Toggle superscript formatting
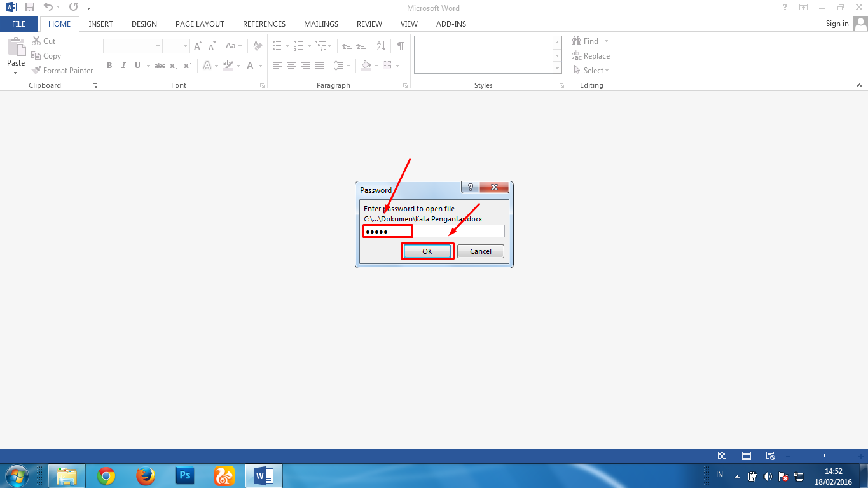The image size is (868, 488). [187, 66]
